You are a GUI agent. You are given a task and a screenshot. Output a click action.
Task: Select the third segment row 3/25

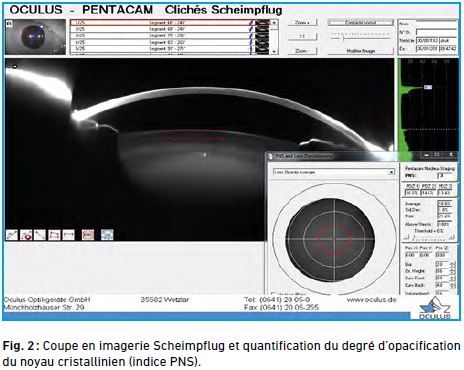pyautogui.click(x=170, y=36)
